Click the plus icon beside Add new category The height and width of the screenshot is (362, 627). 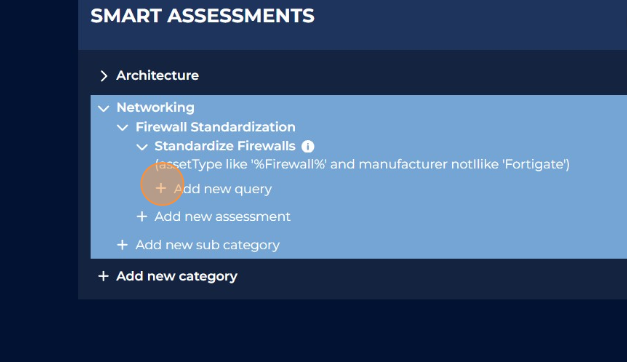(104, 276)
